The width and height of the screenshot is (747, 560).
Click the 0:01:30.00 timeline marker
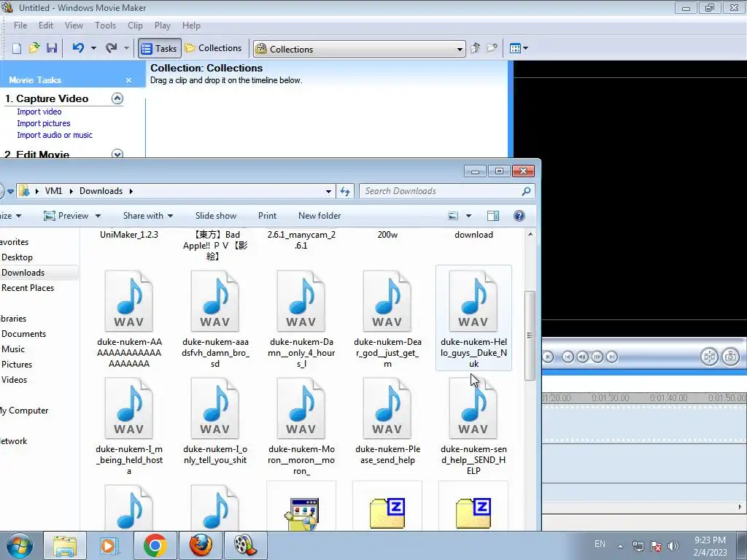611,397
